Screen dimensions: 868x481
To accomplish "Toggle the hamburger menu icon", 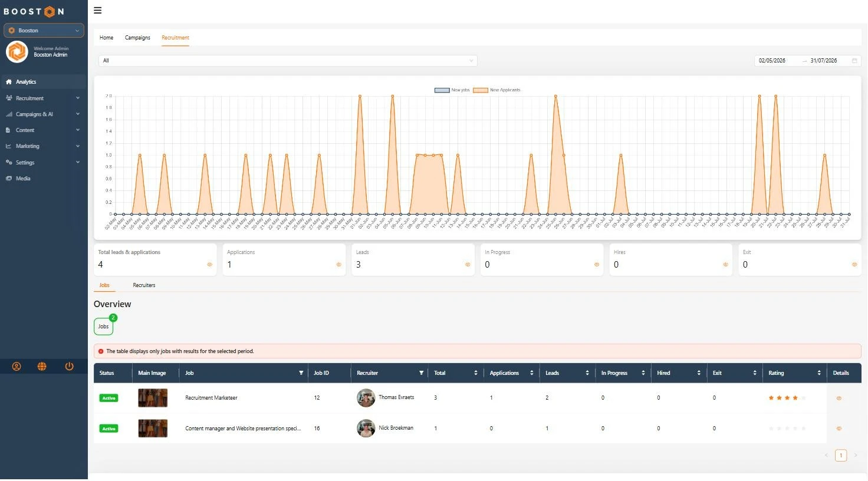I will pos(98,11).
